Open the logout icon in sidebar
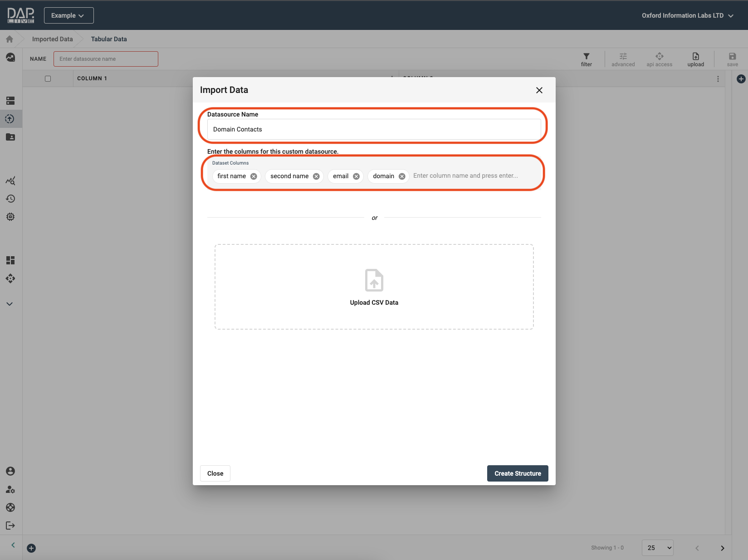This screenshot has width=748, height=560. [10, 526]
